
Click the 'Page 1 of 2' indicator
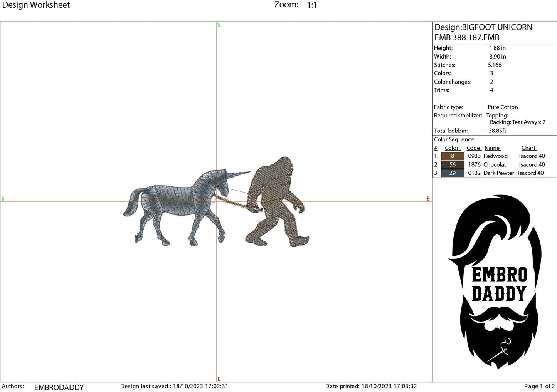coord(539,386)
